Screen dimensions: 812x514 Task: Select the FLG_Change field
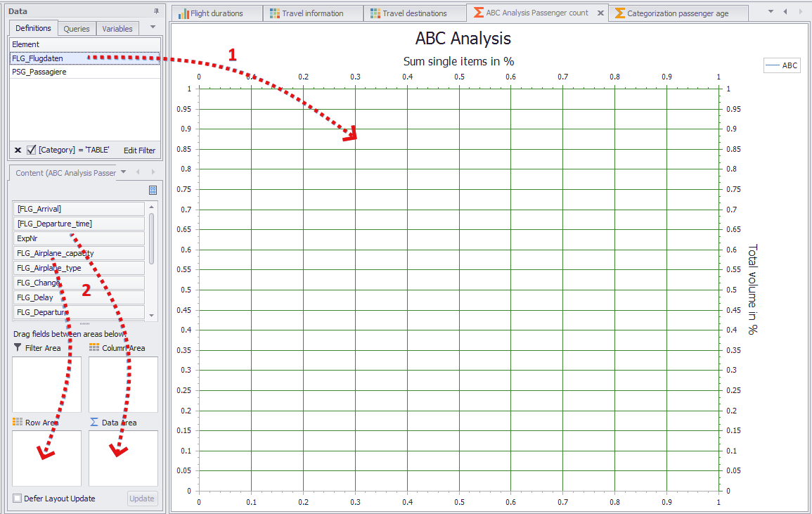(79, 283)
